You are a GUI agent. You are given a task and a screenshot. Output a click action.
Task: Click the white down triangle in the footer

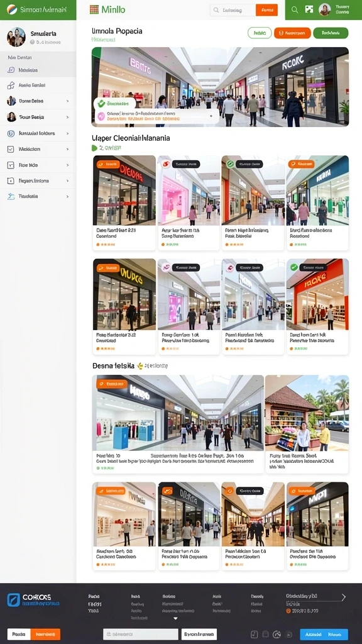click(176, 618)
